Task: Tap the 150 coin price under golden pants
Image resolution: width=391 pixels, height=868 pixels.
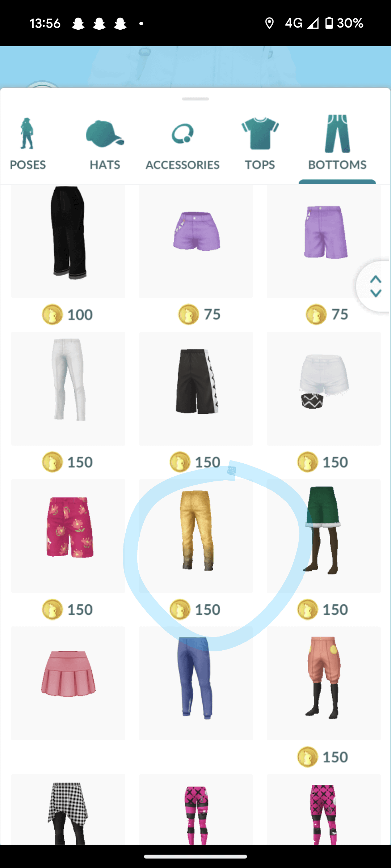Action: coord(195,609)
